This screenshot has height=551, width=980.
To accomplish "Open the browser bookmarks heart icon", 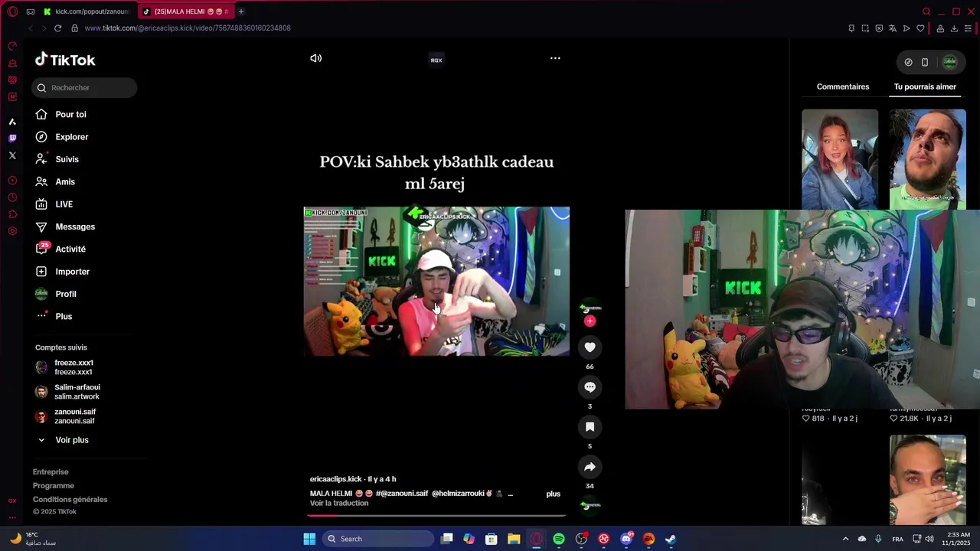I will pos(920,28).
